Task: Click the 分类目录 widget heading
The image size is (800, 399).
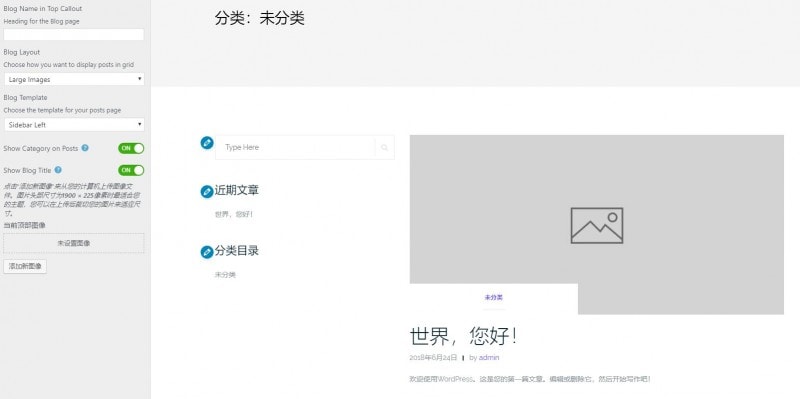Action: [x=237, y=251]
